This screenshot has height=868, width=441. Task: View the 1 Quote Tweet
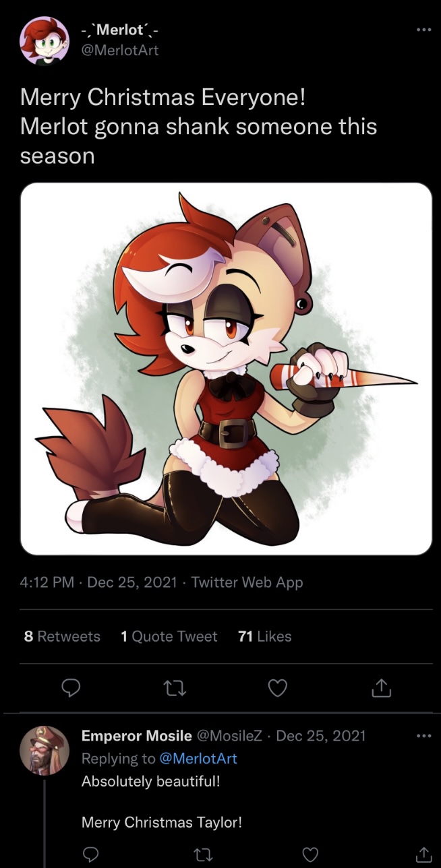tap(169, 636)
